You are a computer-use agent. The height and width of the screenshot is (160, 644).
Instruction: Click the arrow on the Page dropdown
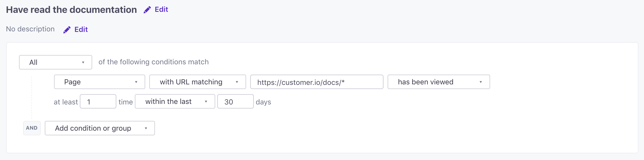[x=136, y=82]
